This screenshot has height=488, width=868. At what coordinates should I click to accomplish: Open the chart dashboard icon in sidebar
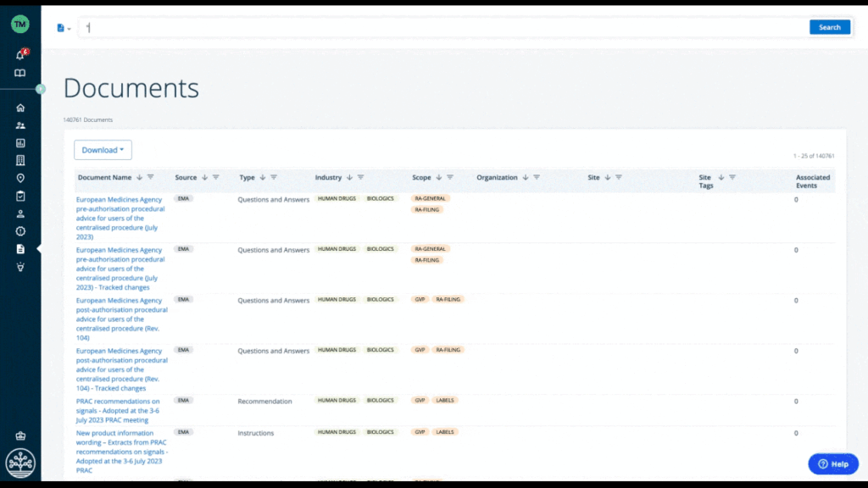[x=20, y=143]
